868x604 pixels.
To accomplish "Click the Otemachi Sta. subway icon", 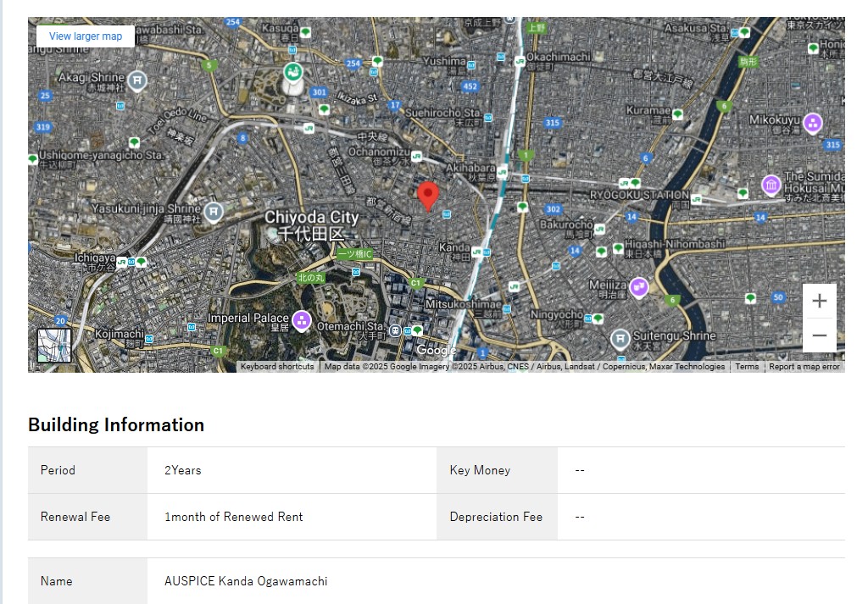I will point(395,330).
